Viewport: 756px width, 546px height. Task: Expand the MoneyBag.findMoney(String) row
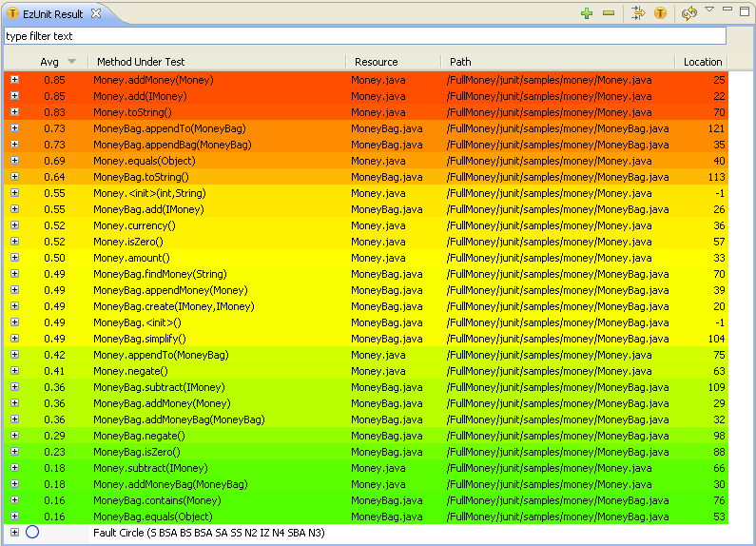[15, 274]
